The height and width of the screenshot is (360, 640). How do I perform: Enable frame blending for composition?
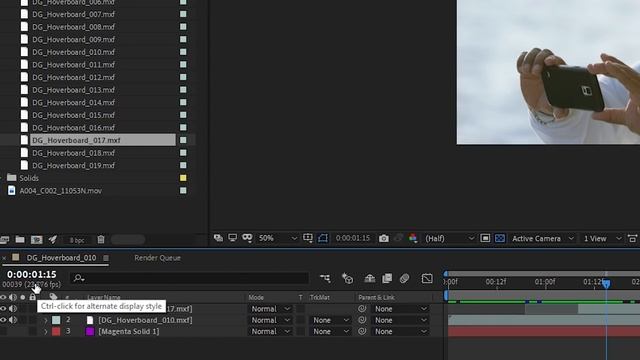387,278
